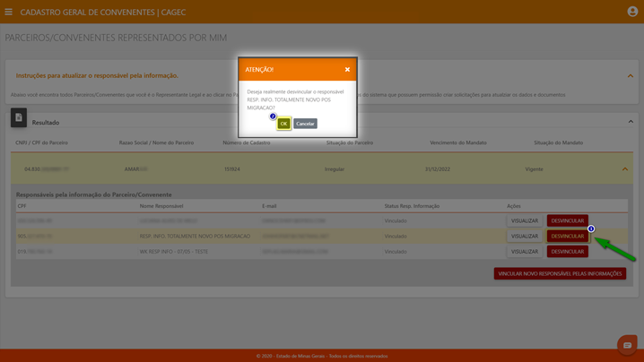Confirm unlinking with the OK button
Image resolution: width=644 pixels, height=362 pixels.
pyautogui.click(x=283, y=124)
